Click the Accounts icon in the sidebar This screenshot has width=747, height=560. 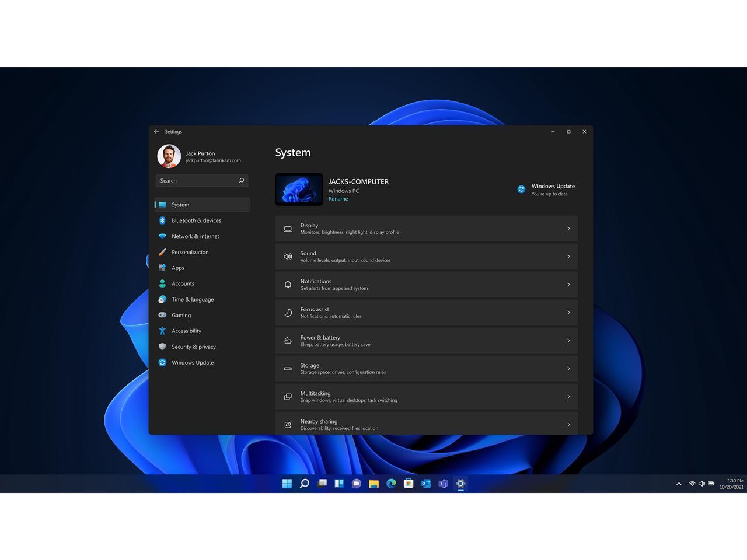click(x=162, y=283)
